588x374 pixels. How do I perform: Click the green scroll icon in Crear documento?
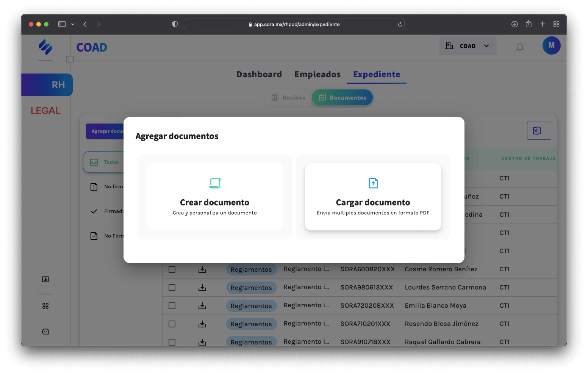tap(215, 183)
